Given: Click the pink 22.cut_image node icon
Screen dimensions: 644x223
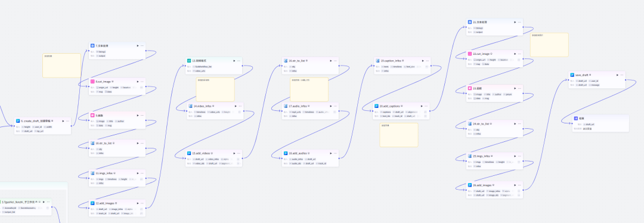Looking at the screenshot, I should click(470, 54).
